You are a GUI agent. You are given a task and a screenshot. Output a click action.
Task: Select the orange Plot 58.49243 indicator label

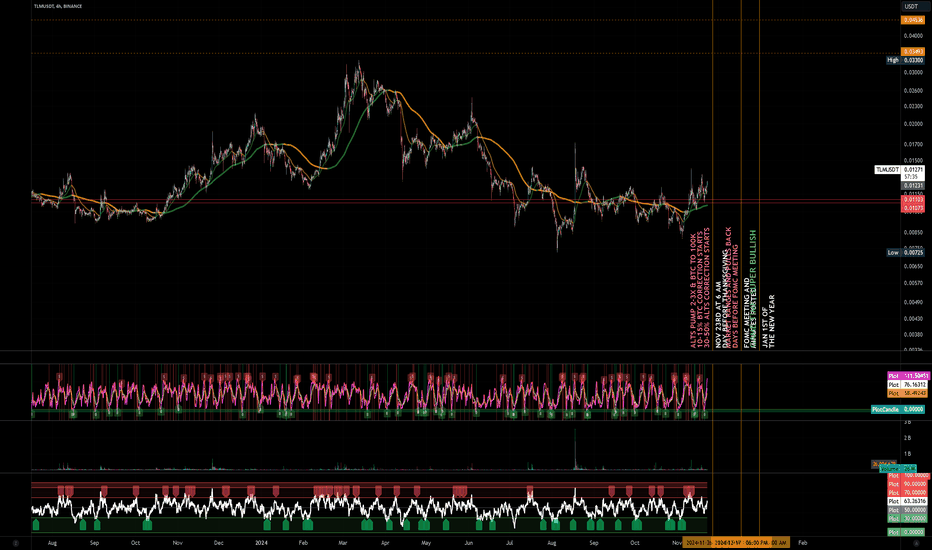(x=908, y=393)
